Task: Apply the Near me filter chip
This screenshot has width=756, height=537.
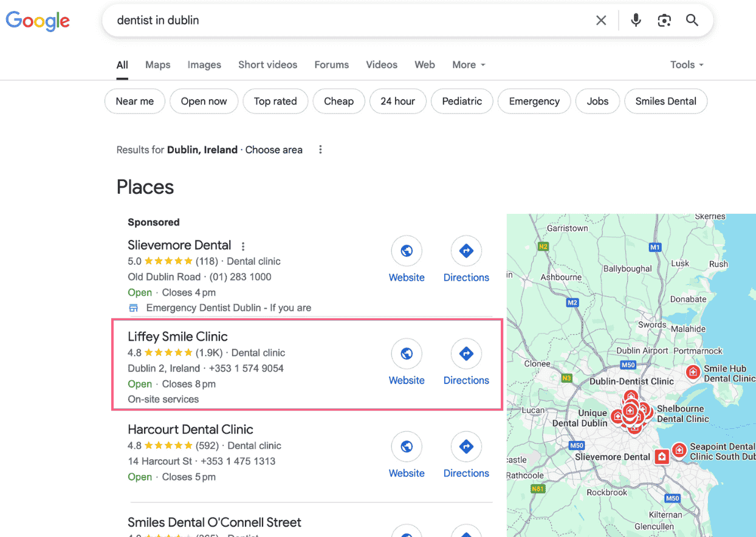Action: point(135,101)
